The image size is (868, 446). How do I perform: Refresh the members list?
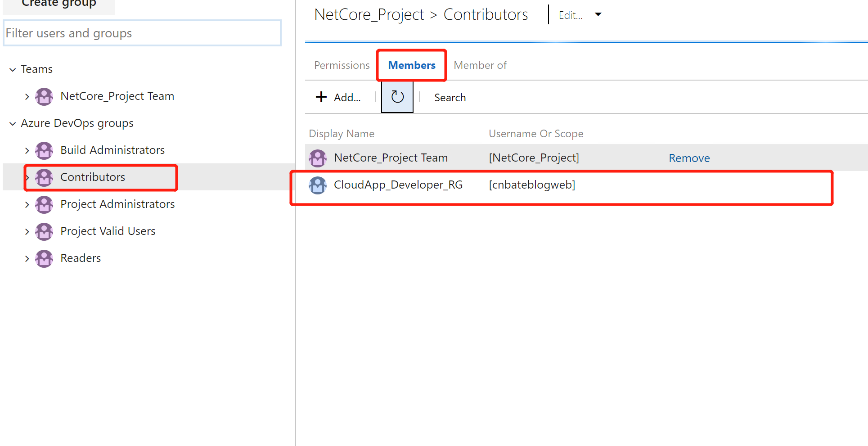(397, 97)
